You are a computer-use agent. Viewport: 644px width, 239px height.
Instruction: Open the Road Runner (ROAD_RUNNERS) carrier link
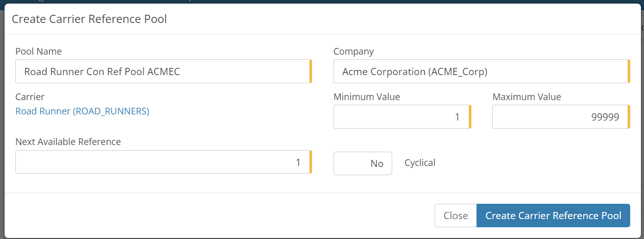82,111
